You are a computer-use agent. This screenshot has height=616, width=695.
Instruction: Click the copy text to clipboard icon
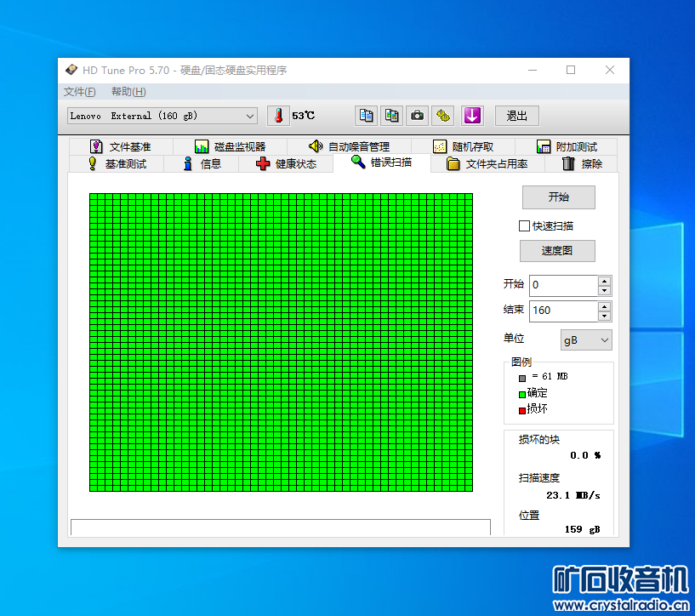pos(366,116)
